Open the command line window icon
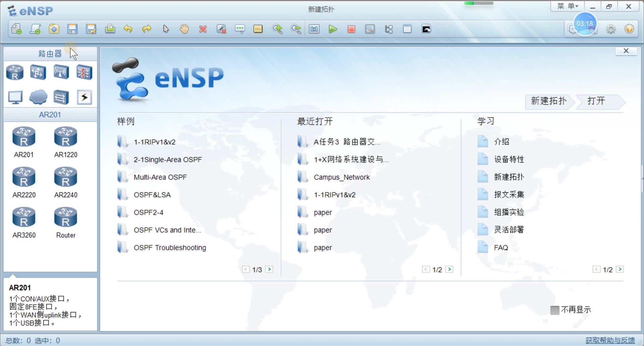The height and width of the screenshot is (346, 644). 426,29
